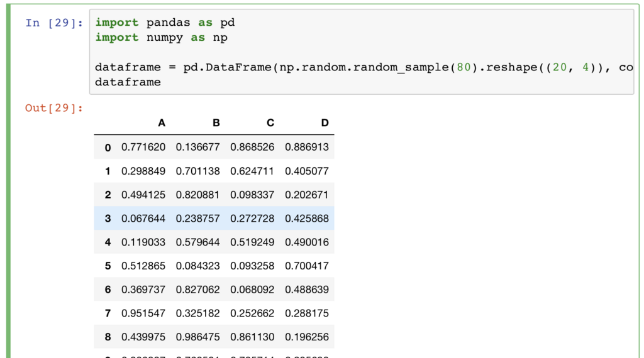Image resolution: width=644 pixels, height=358 pixels.
Task: Select column header A
Action: 162,123
